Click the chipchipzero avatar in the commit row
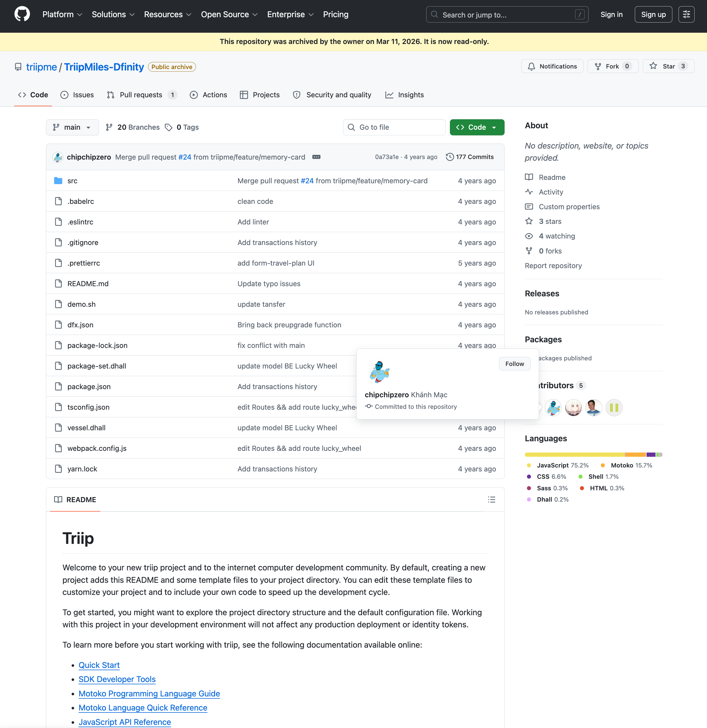The width and height of the screenshot is (707, 728). click(58, 157)
